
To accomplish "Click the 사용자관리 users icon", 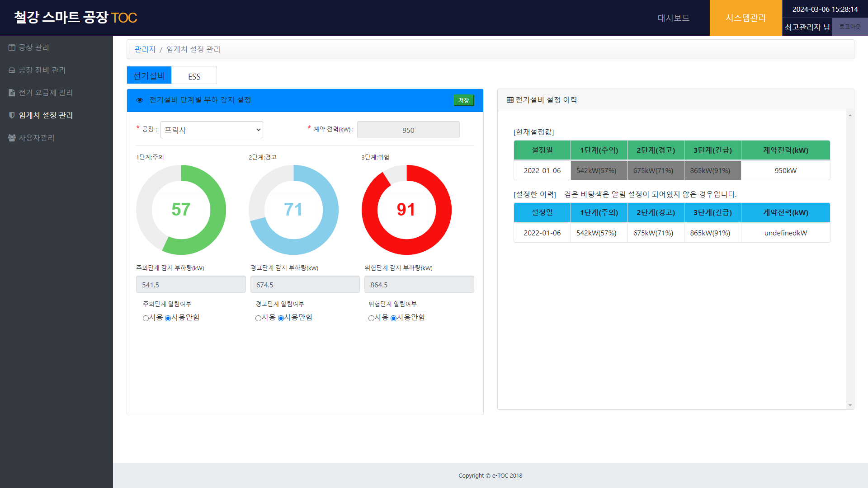I will tap(12, 138).
